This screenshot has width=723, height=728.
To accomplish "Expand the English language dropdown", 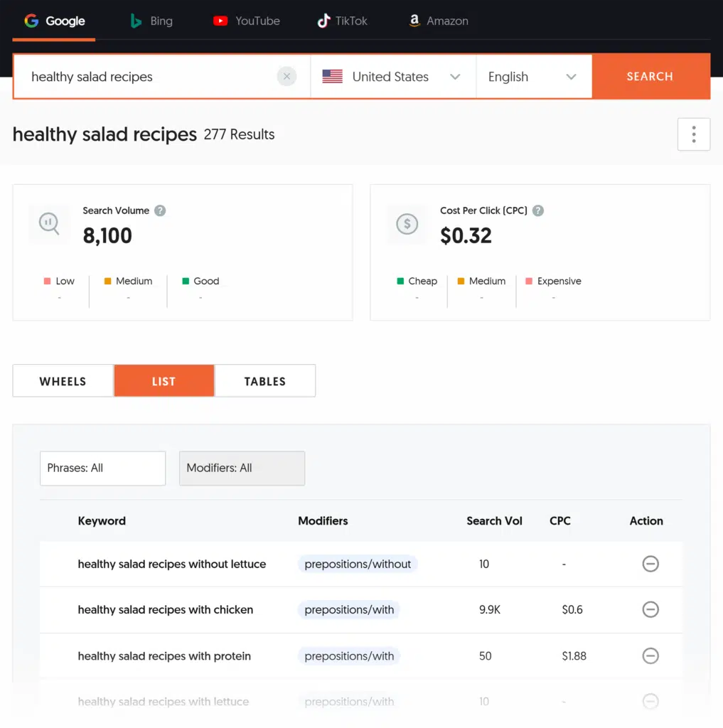I will coord(533,77).
